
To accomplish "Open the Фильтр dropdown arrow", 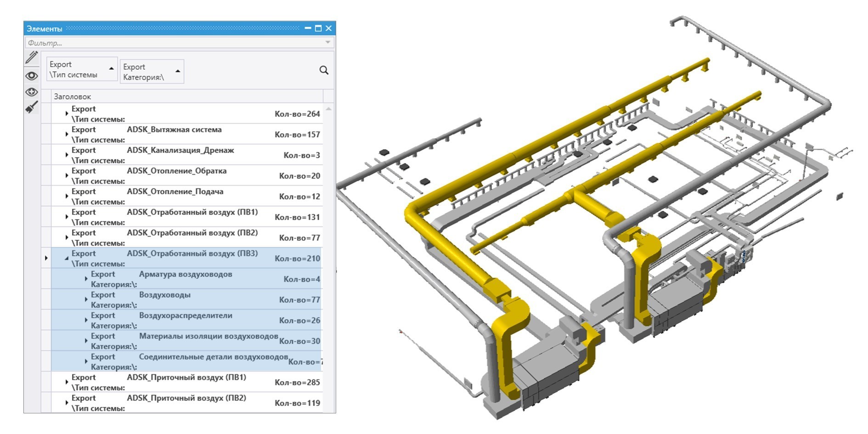I will tap(328, 42).
